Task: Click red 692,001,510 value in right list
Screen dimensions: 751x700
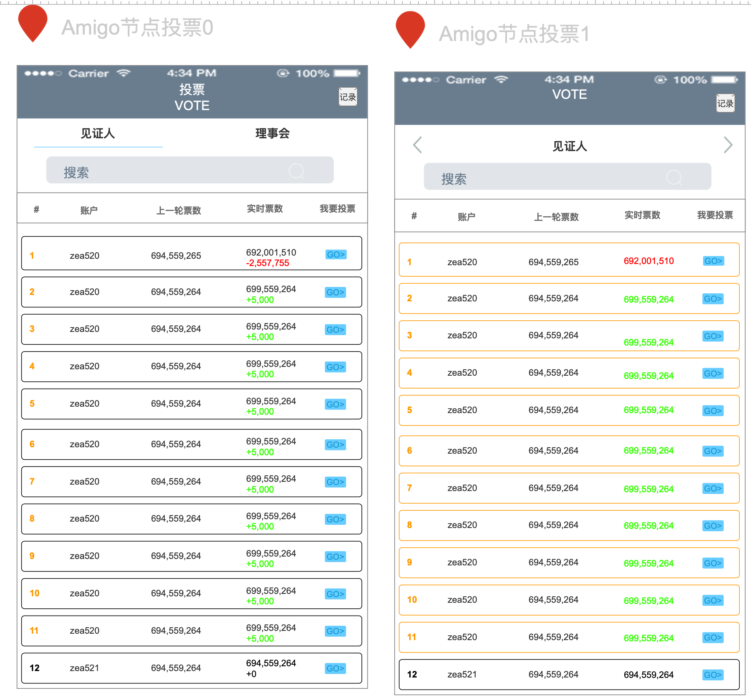Action: pos(648,261)
